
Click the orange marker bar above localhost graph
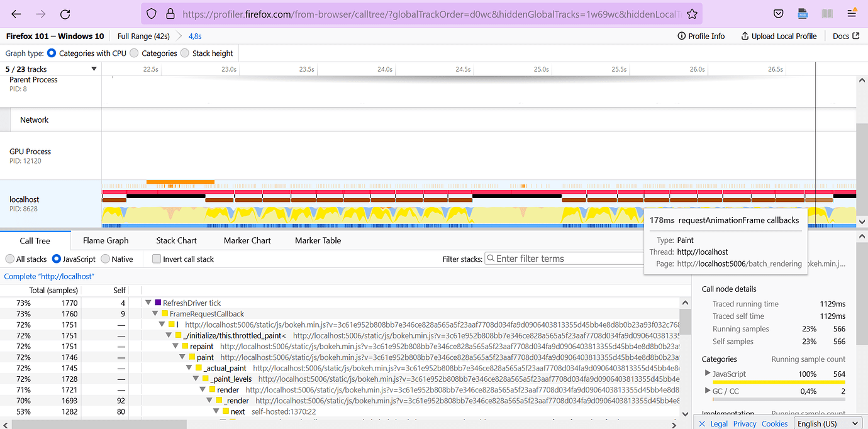click(x=181, y=182)
